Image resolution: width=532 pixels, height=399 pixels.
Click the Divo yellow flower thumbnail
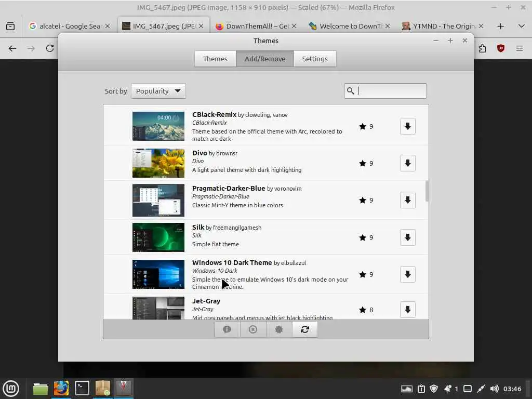coord(158,163)
